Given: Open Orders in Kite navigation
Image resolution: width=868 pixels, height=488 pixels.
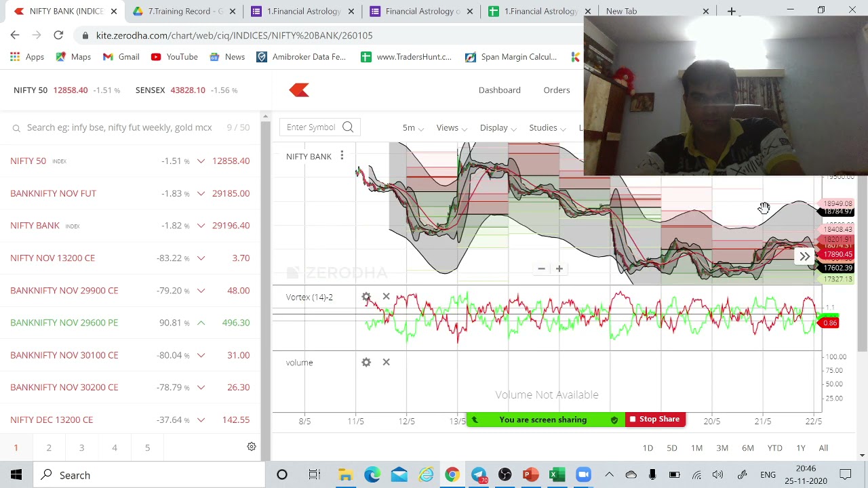Looking at the screenshot, I should [557, 90].
